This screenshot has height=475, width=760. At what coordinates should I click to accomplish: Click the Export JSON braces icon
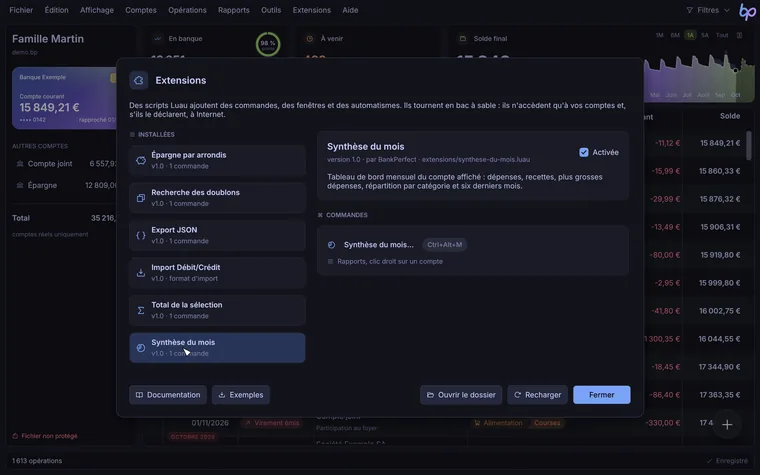tap(141, 235)
